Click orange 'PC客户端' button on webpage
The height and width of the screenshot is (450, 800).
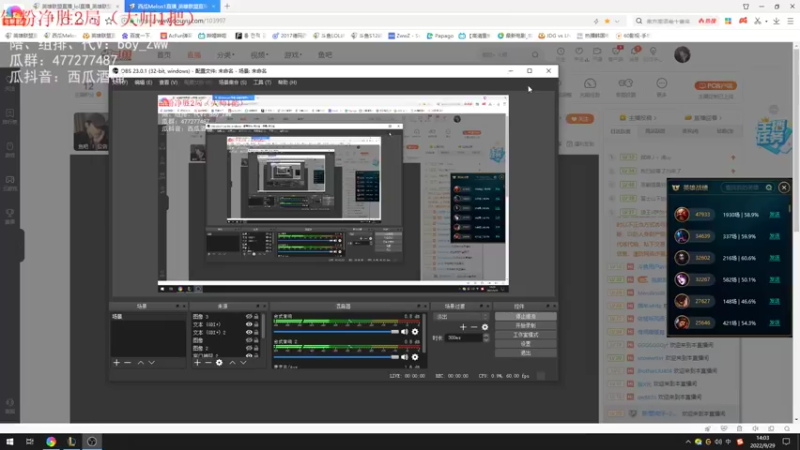pyautogui.click(x=715, y=86)
